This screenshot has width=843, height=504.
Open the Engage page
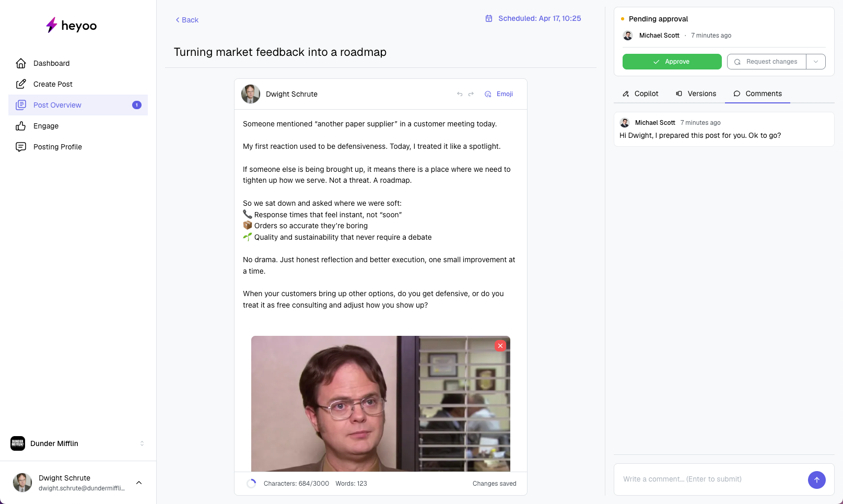coord(46,126)
